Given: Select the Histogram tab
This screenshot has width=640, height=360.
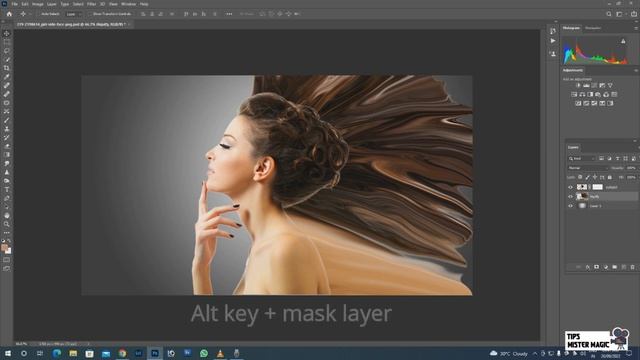Looking at the screenshot, I should coord(571,28).
